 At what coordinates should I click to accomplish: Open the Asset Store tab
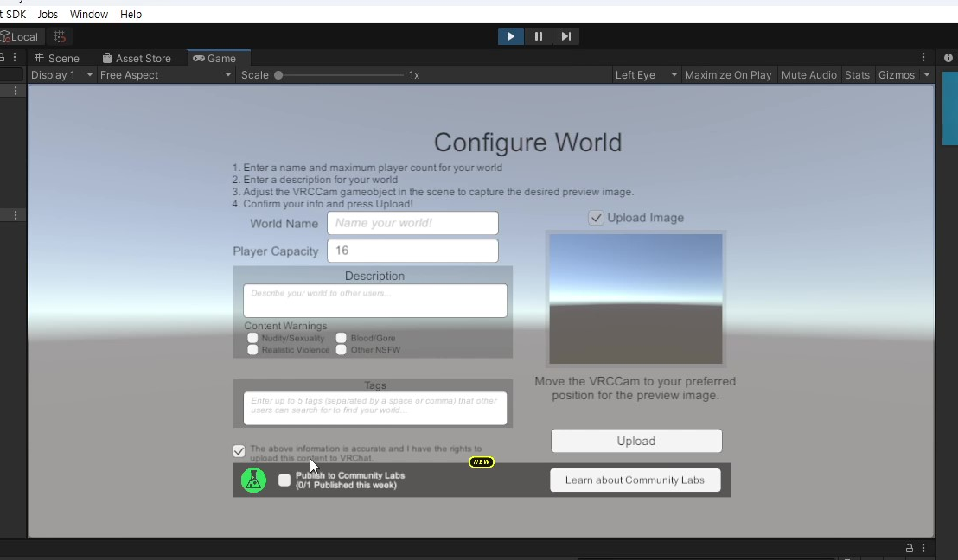click(x=137, y=58)
